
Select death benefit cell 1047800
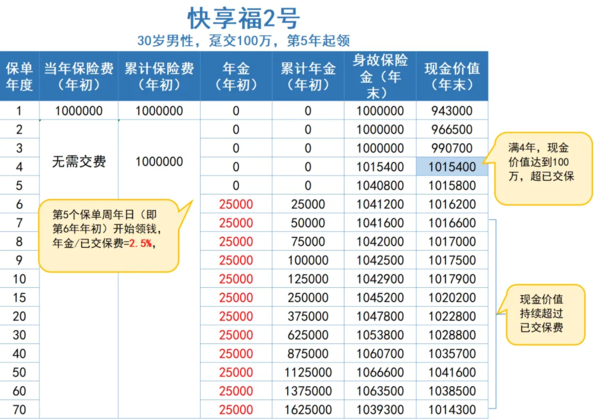(380, 316)
